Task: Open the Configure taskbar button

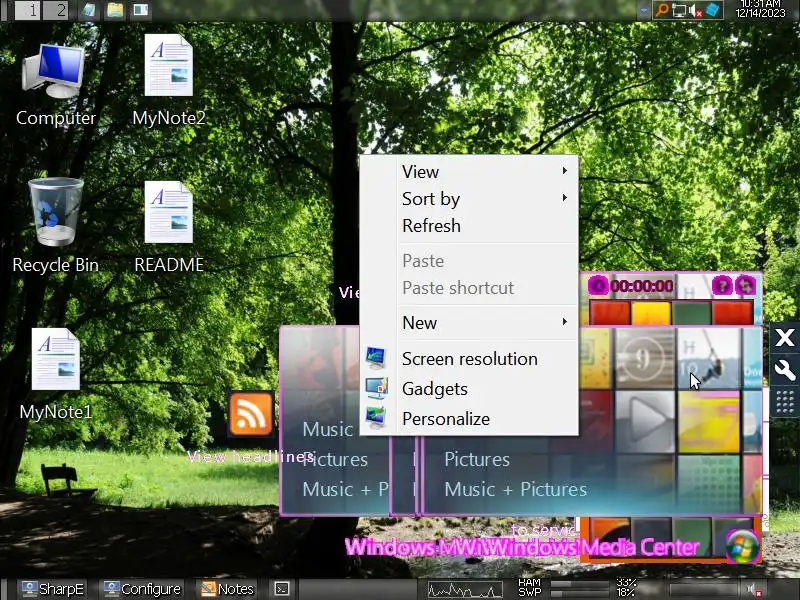Action: 142,589
